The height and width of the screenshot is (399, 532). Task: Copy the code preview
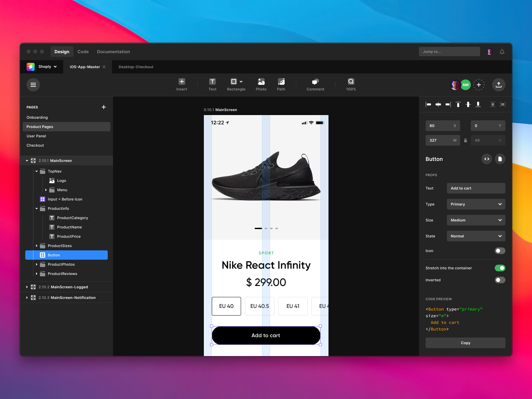(x=465, y=343)
